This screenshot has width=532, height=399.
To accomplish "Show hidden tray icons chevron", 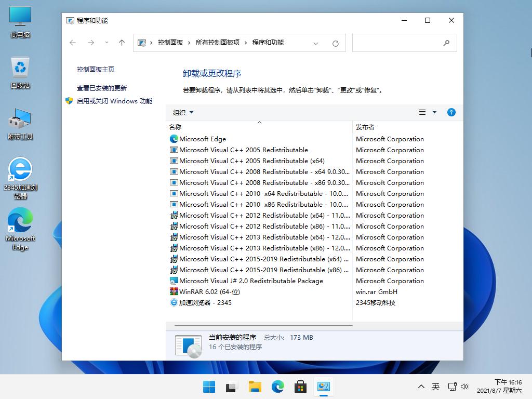I will pos(421,387).
